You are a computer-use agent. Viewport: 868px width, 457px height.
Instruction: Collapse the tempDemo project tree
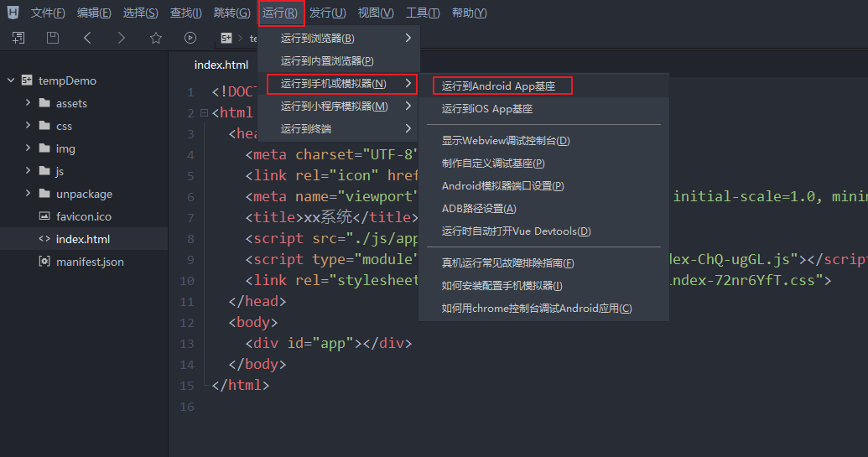pyautogui.click(x=11, y=80)
